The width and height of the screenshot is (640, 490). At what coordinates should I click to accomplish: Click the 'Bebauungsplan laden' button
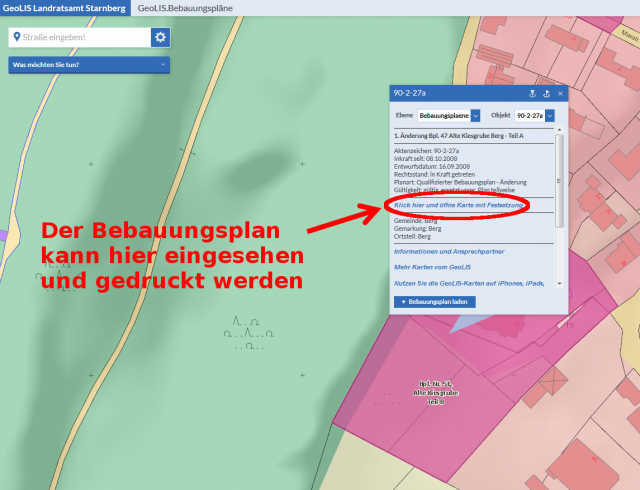pos(435,302)
